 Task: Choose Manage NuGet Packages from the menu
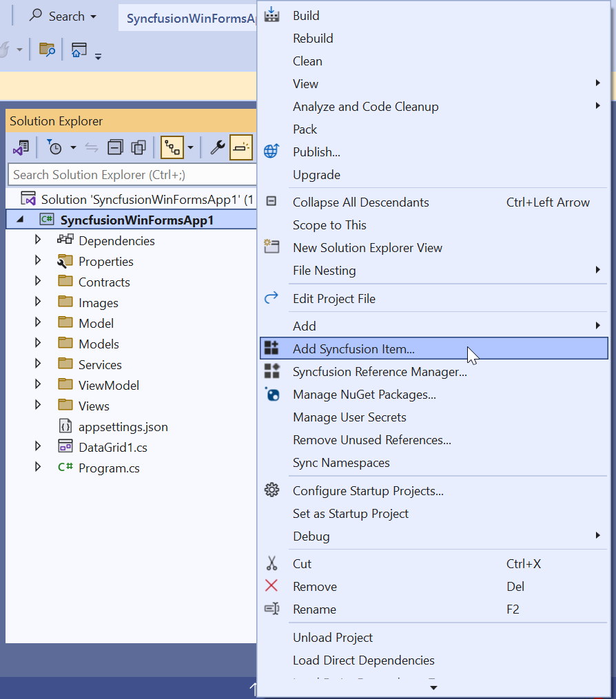[364, 395]
